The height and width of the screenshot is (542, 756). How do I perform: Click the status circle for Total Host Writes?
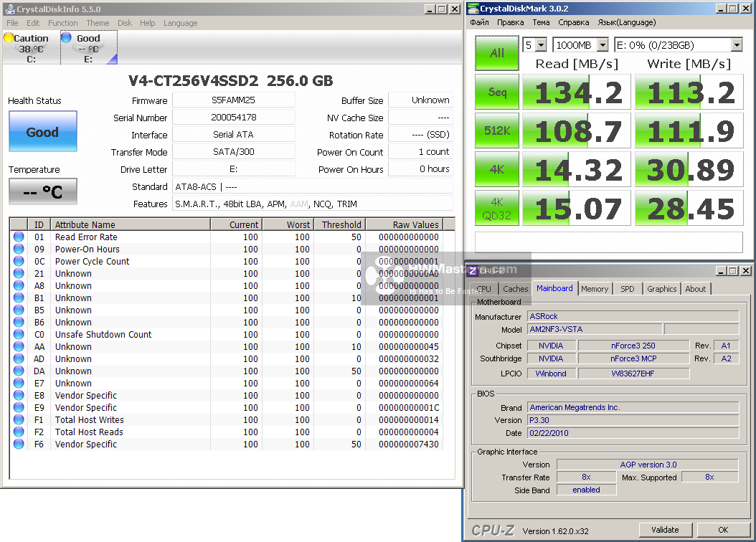19,419
